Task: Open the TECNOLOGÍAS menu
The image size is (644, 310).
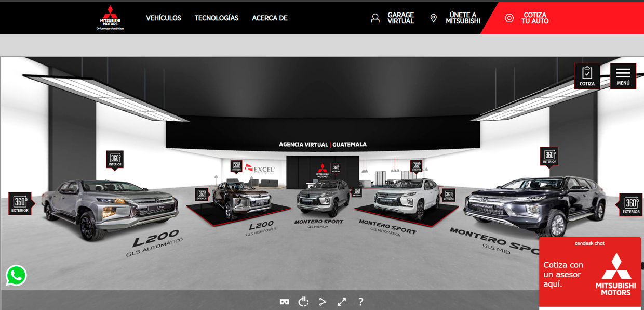Action: 216,18
